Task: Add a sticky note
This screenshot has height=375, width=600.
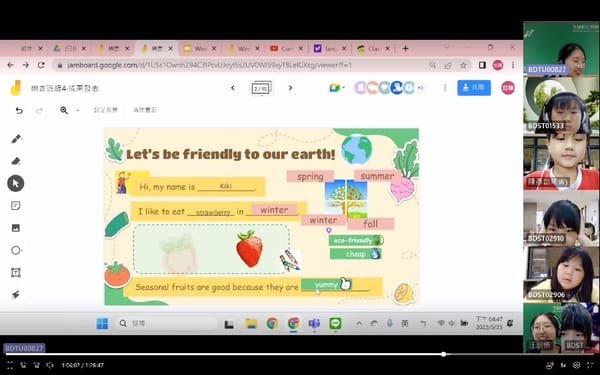Action: 16,206
